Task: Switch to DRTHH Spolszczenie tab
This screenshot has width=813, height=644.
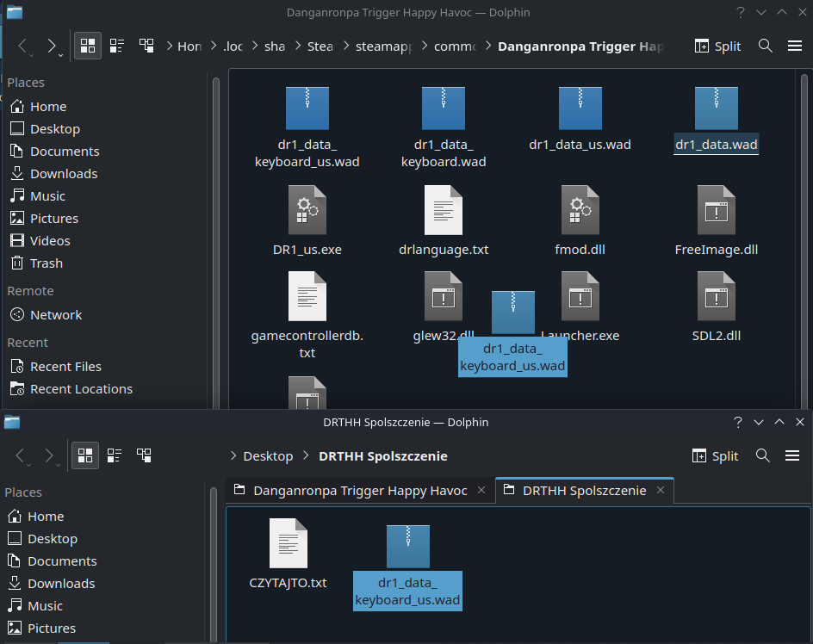Action: tap(584, 491)
